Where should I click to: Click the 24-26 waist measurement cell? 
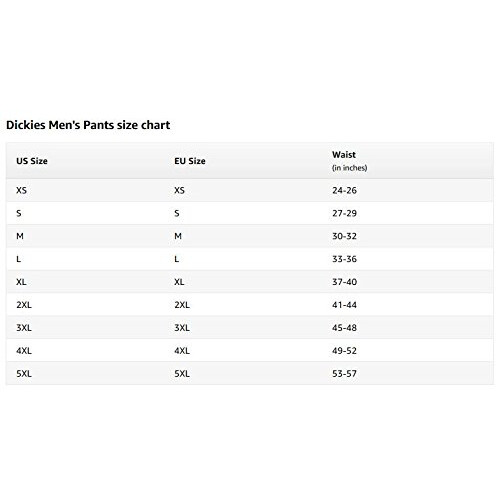344,190
